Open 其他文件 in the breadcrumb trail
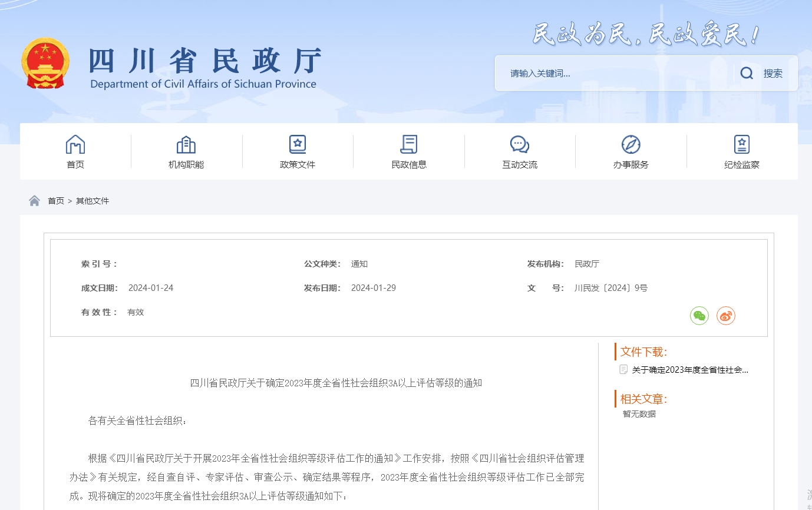The width and height of the screenshot is (812, 510). pyautogui.click(x=93, y=200)
